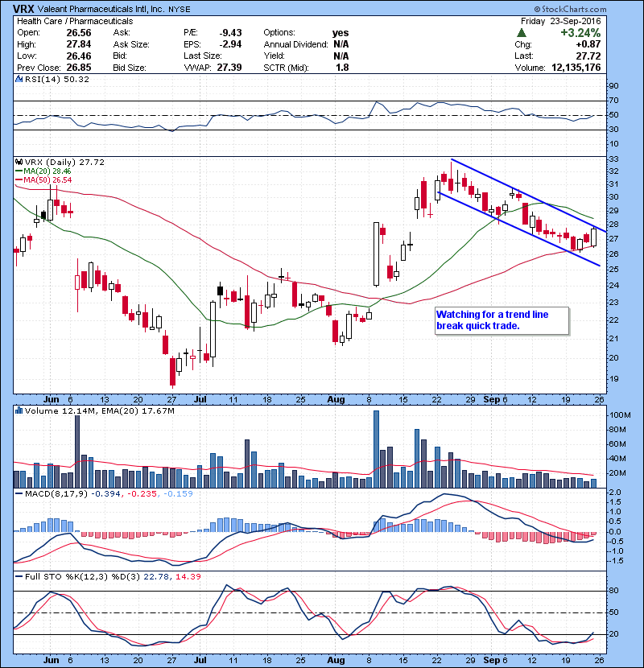Click the MACD histogram value -0.159

tap(178, 493)
